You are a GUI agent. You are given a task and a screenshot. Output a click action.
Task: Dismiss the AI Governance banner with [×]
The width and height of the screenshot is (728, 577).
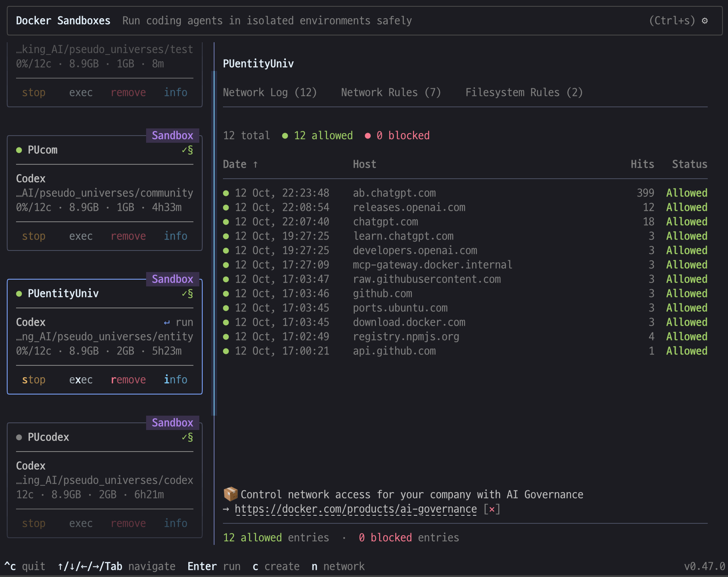[492, 509]
